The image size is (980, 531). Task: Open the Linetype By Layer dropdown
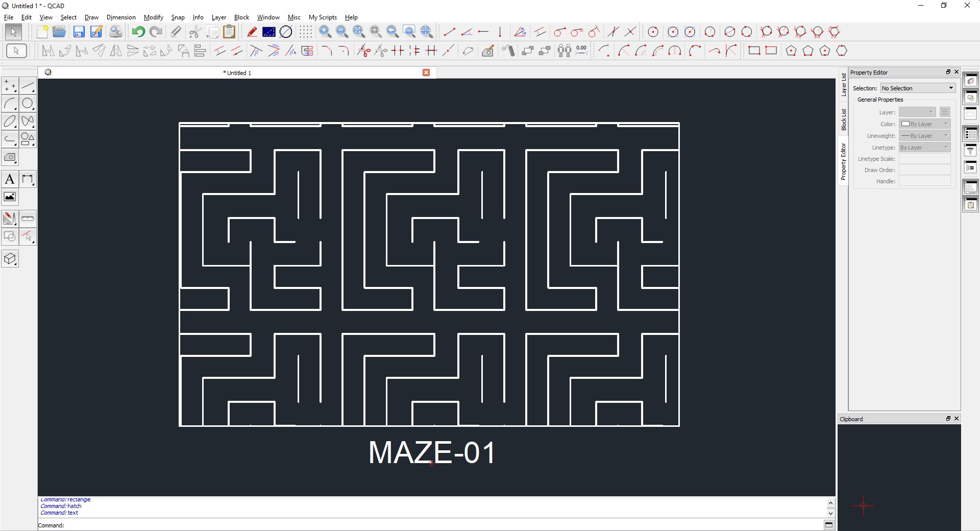pos(924,148)
